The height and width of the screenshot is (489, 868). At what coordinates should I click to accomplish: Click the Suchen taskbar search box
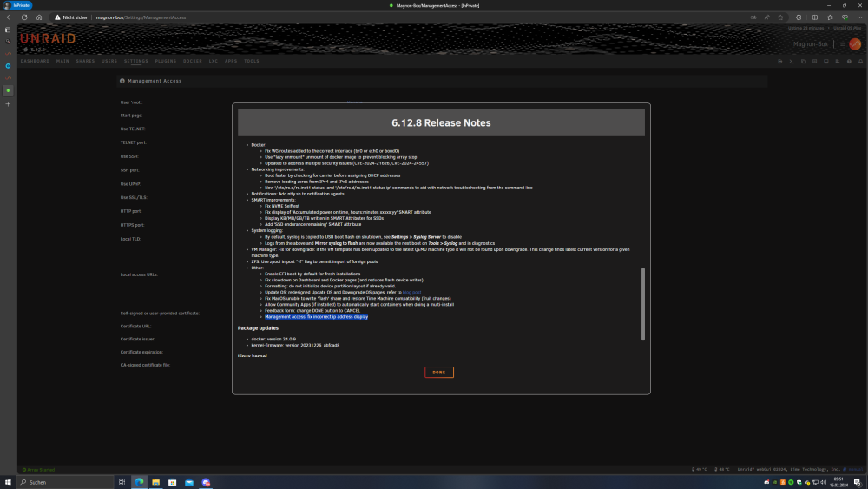point(65,482)
